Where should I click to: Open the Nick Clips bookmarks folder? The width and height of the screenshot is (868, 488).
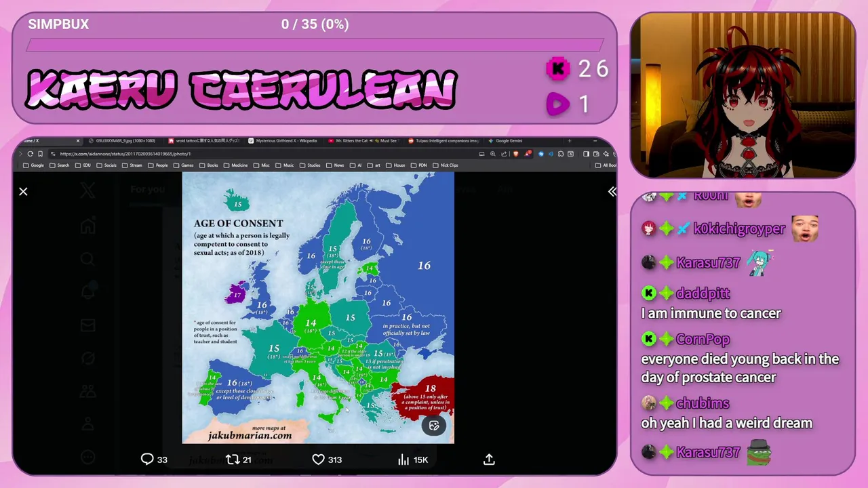(446, 165)
